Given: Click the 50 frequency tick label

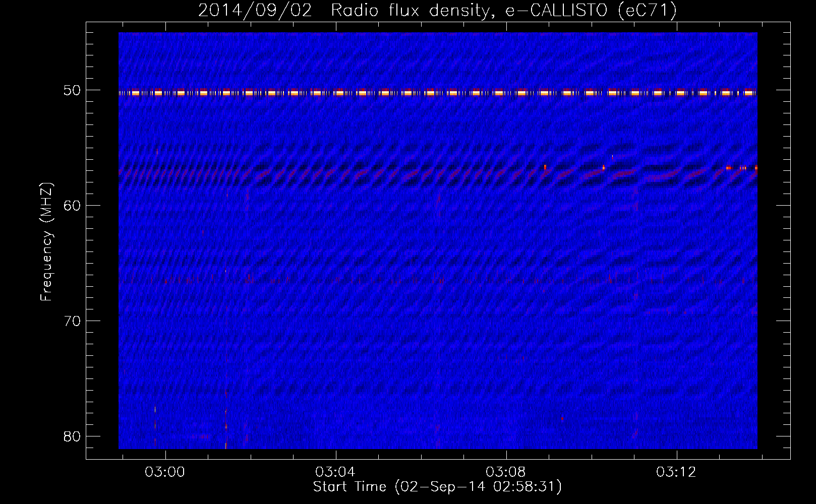Looking at the screenshot, I should click(72, 91).
